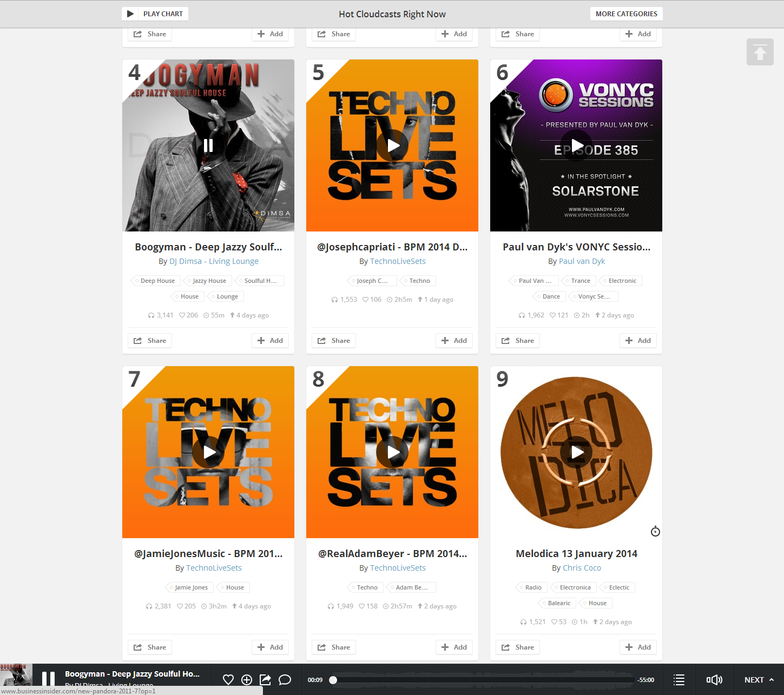This screenshot has height=695, width=784.
Task: Add the Boogyman cloudcast
Action: coord(270,341)
